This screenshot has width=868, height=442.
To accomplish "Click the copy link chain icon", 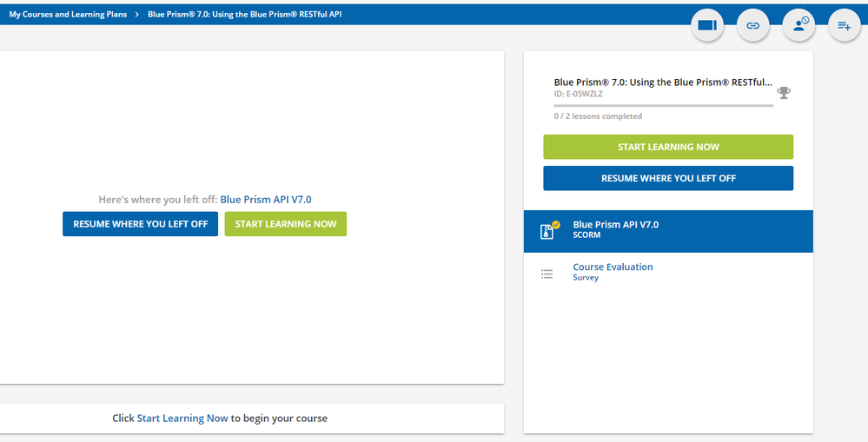I will pyautogui.click(x=752, y=25).
